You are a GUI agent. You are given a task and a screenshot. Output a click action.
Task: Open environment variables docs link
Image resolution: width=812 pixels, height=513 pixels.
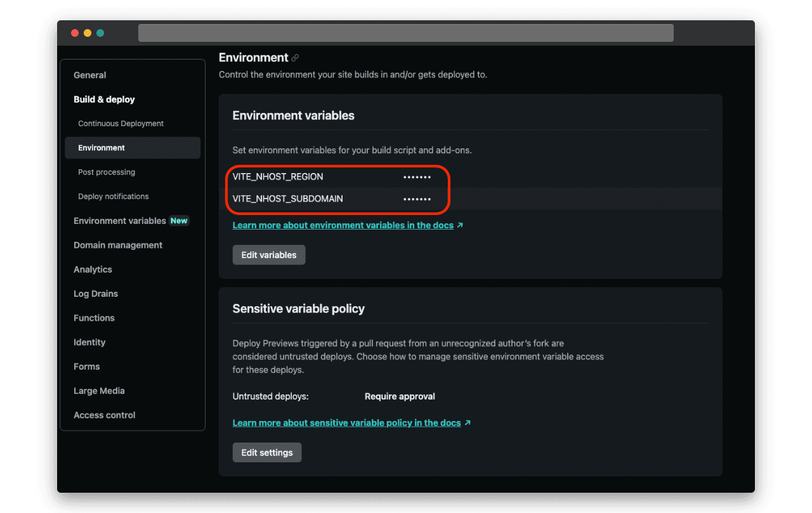coord(343,225)
